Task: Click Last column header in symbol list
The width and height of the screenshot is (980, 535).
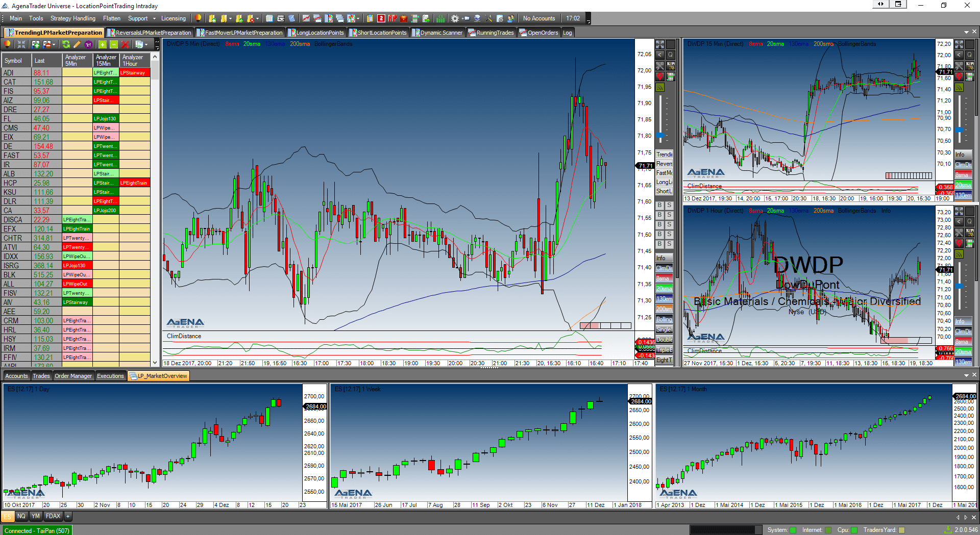Action: point(47,60)
